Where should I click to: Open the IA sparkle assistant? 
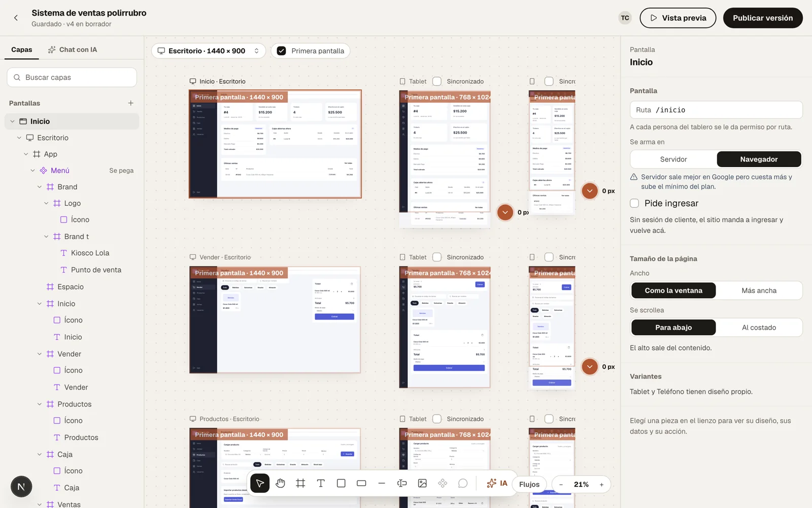pyautogui.click(x=497, y=484)
